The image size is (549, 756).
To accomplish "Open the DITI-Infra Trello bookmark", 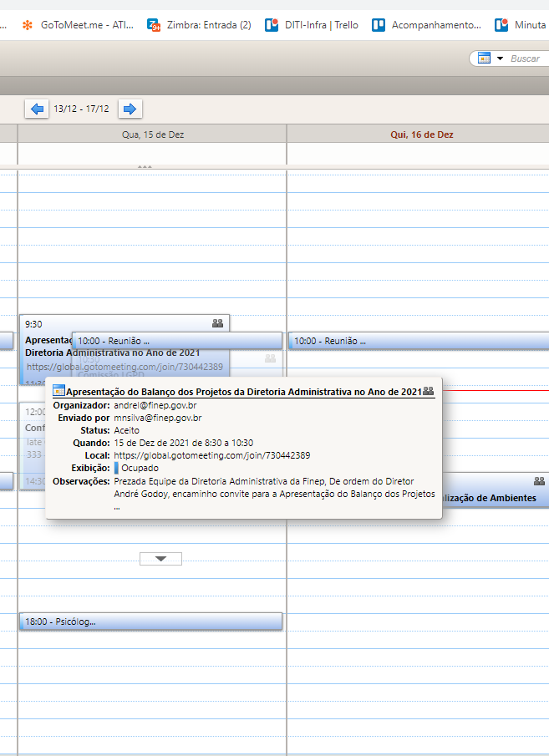I will click(x=312, y=25).
